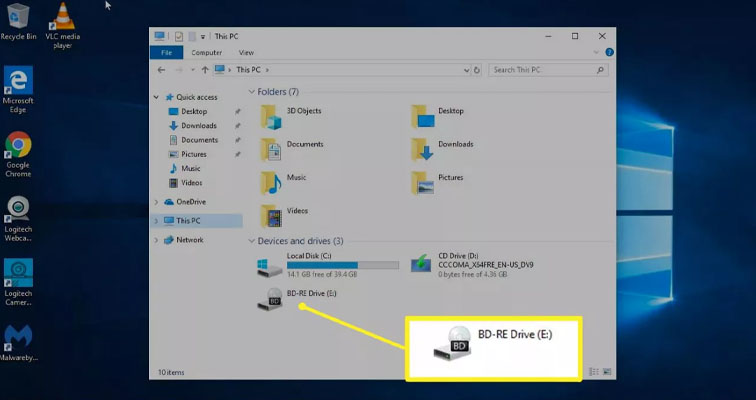
Task: Click the Up one level arrow
Action: pyautogui.click(x=206, y=70)
